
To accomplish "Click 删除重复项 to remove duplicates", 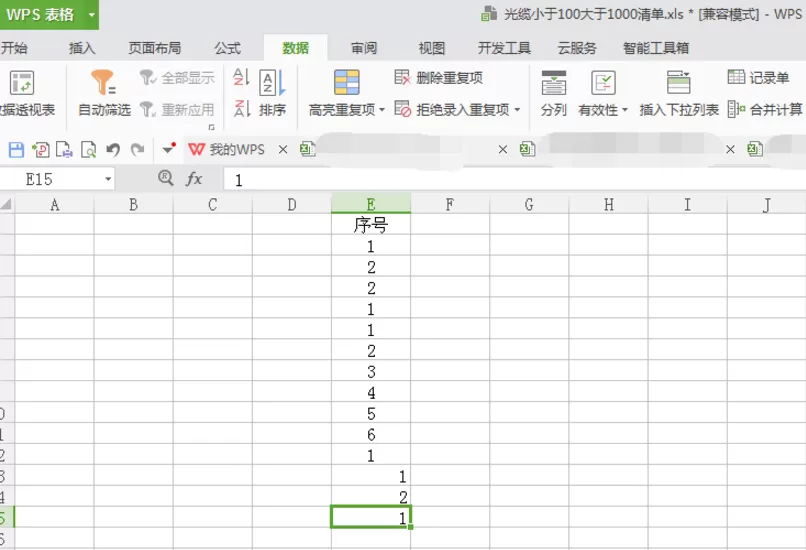I will (438, 78).
